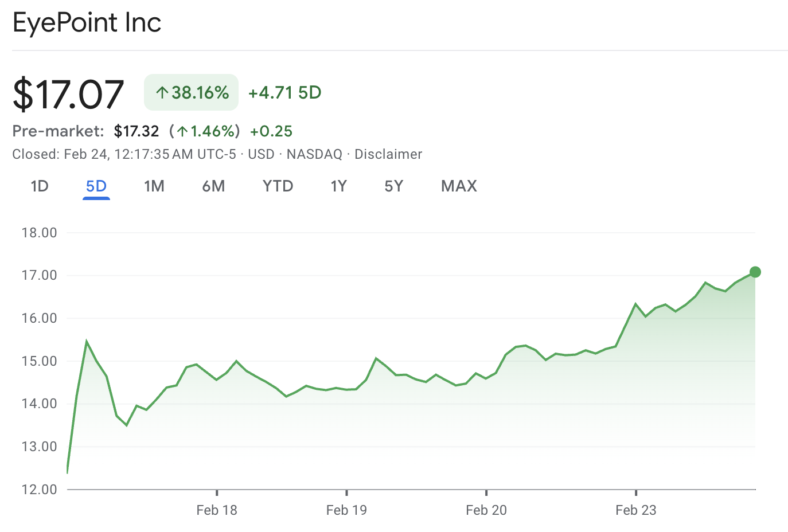This screenshot has height=532, width=788.
Task: Switch to the 5D chart view
Action: [96, 186]
